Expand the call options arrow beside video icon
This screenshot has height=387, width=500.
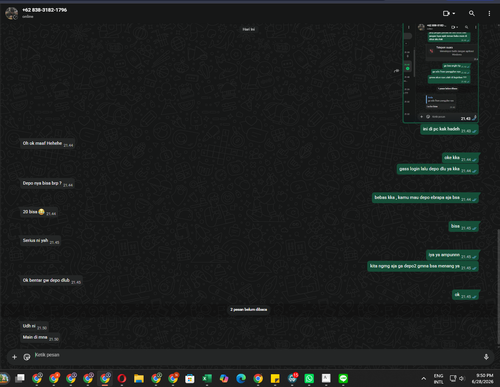pyautogui.click(x=454, y=14)
